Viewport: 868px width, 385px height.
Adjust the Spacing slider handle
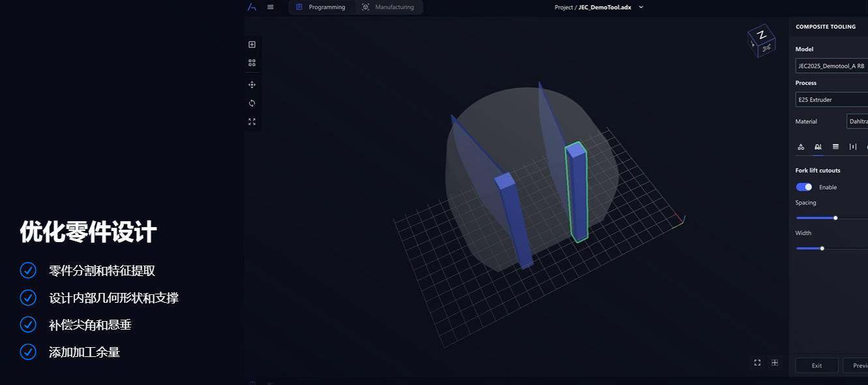(x=835, y=218)
